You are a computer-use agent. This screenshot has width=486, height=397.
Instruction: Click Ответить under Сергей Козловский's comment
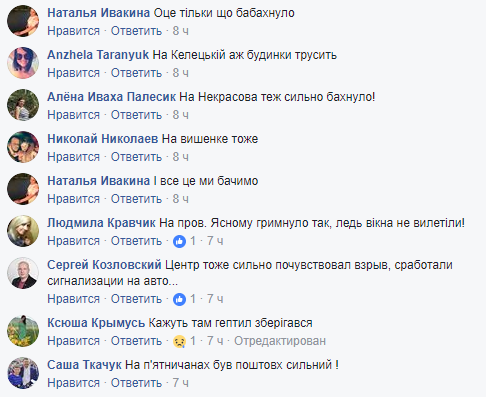pos(136,299)
